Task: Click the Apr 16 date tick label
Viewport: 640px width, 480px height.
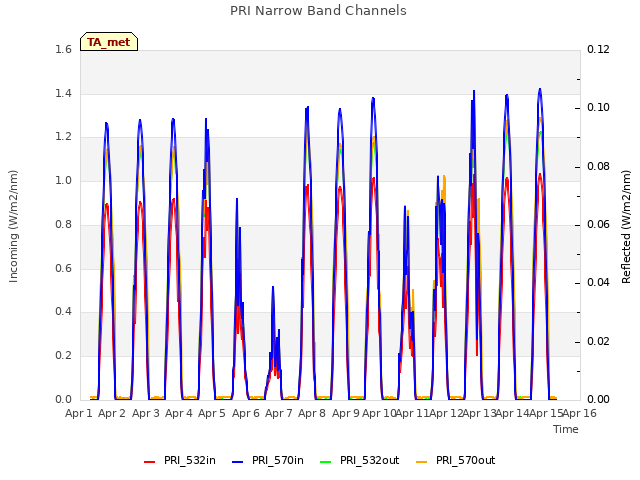Action: 580,413
